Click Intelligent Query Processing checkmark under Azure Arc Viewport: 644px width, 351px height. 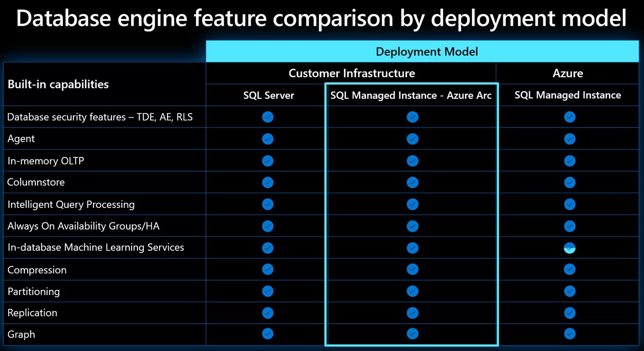point(413,204)
